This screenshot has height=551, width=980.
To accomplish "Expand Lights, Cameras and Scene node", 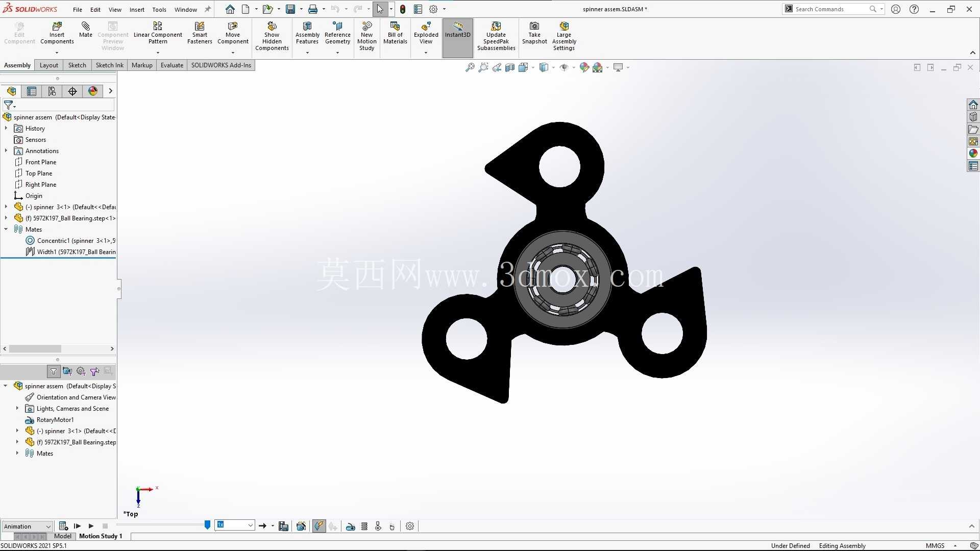I will pyautogui.click(x=17, y=409).
